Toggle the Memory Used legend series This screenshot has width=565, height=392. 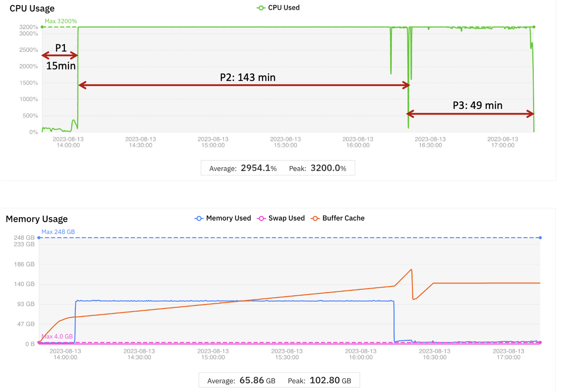223,218
